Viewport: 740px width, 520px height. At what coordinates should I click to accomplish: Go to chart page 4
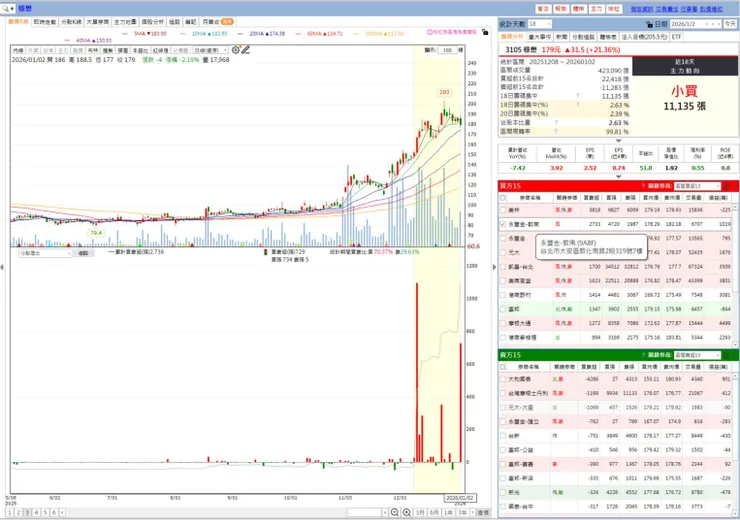pyautogui.click(x=36, y=512)
